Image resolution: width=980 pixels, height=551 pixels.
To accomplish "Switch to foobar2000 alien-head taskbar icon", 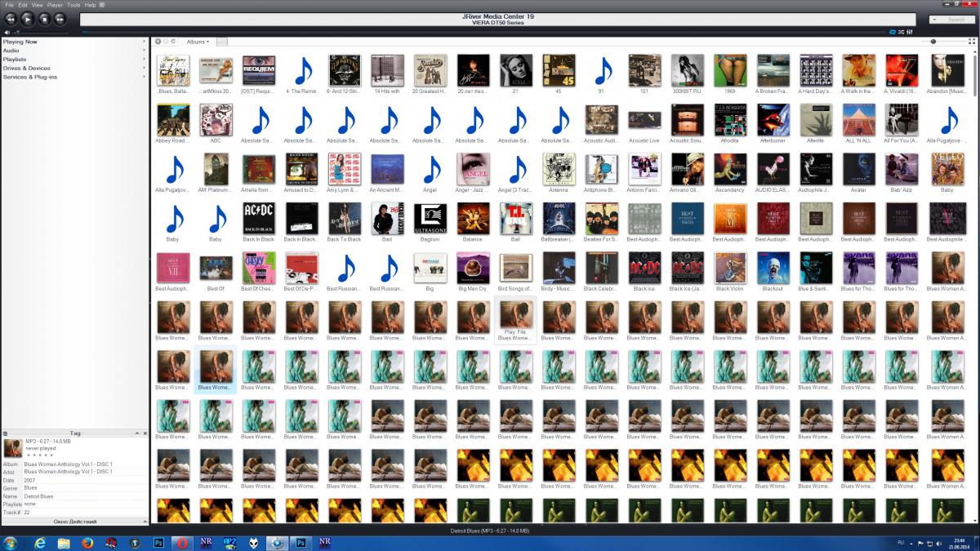I will (254, 543).
